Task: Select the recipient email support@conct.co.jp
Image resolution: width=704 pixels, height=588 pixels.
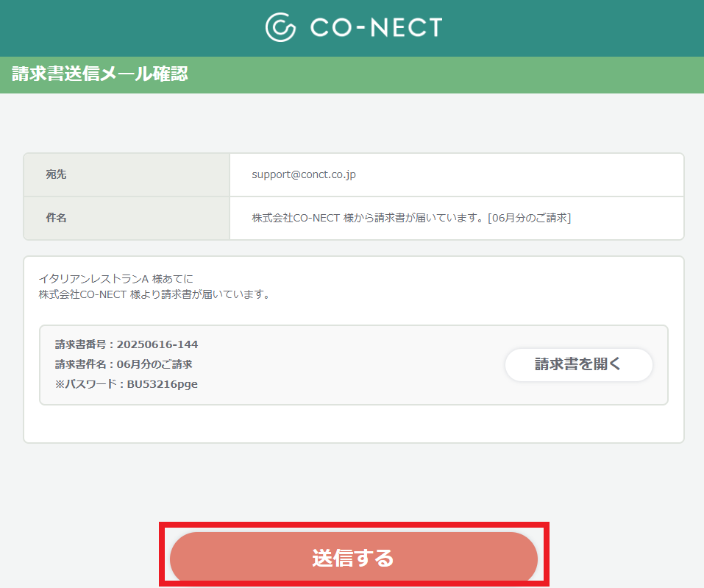Action: point(304,174)
